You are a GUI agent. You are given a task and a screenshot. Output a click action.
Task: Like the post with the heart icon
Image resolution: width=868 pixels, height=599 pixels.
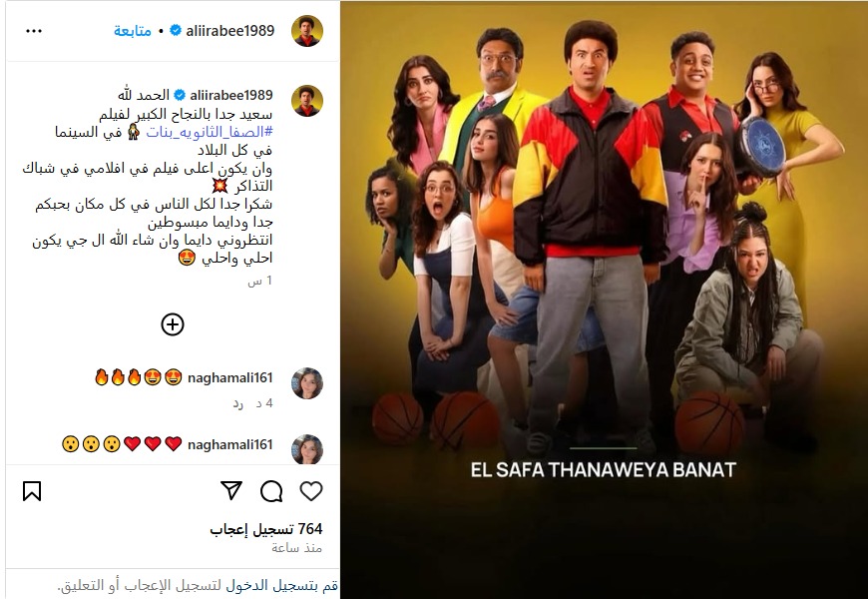pyautogui.click(x=311, y=491)
